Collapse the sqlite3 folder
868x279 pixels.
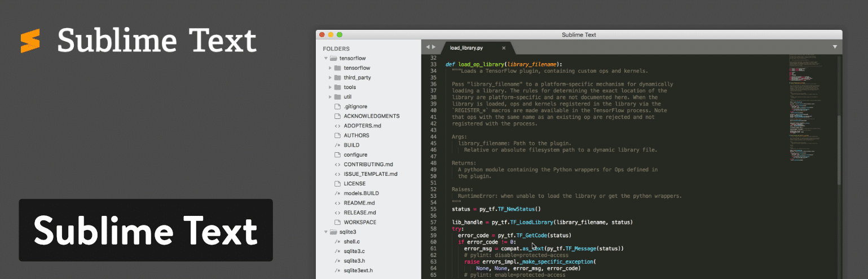(325, 232)
